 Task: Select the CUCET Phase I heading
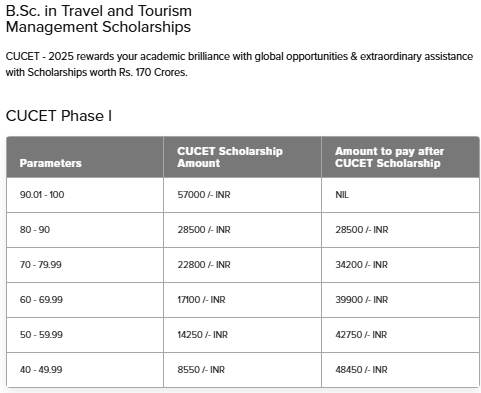59,116
